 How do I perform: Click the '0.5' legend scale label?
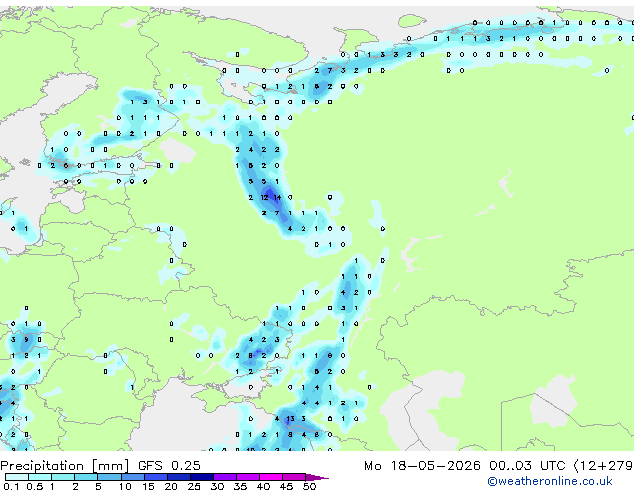35,486
